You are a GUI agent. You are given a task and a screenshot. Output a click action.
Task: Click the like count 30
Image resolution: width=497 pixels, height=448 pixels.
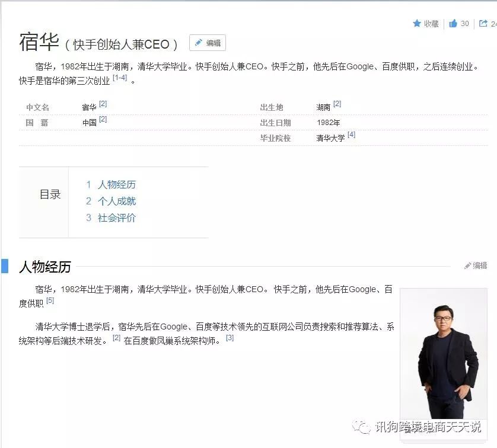[x=464, y=24]
